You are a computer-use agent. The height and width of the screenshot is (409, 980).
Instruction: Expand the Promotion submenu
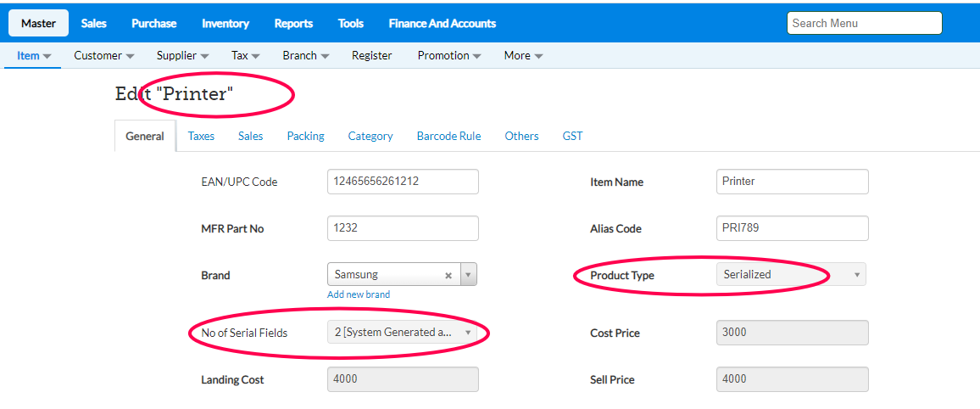[x=449, y=55]
